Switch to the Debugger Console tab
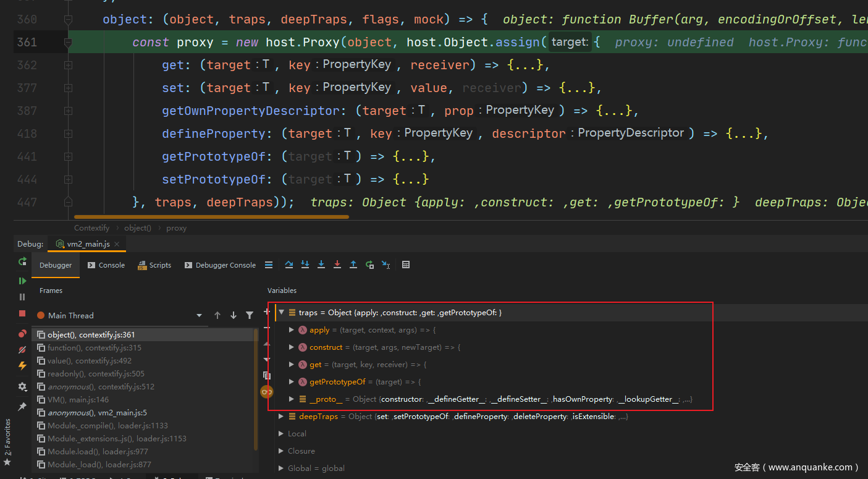The image size is (868, 479). [x=220, y=265]
